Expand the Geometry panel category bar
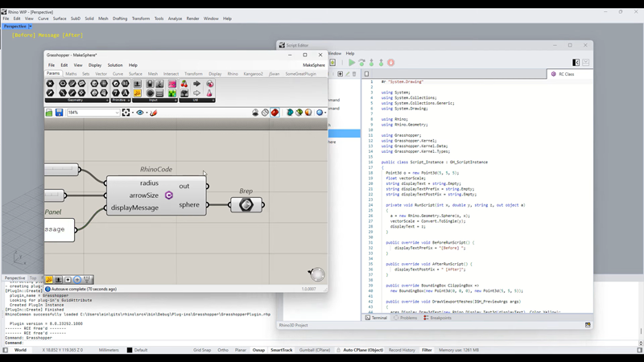The width and height of the screenshot is (644, 362). pos(76,100)
